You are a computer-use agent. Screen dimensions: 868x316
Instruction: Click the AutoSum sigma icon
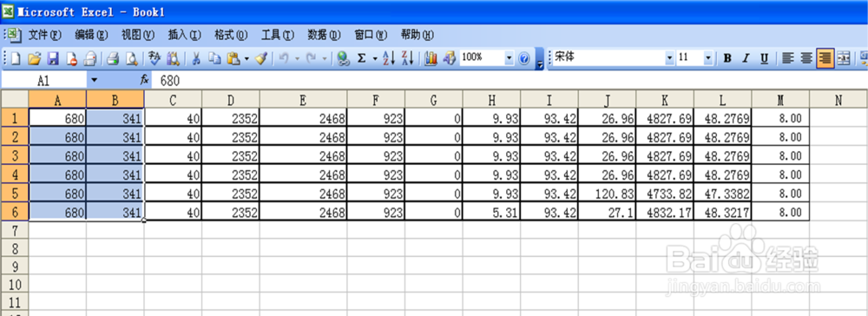[x=361, y=57]
